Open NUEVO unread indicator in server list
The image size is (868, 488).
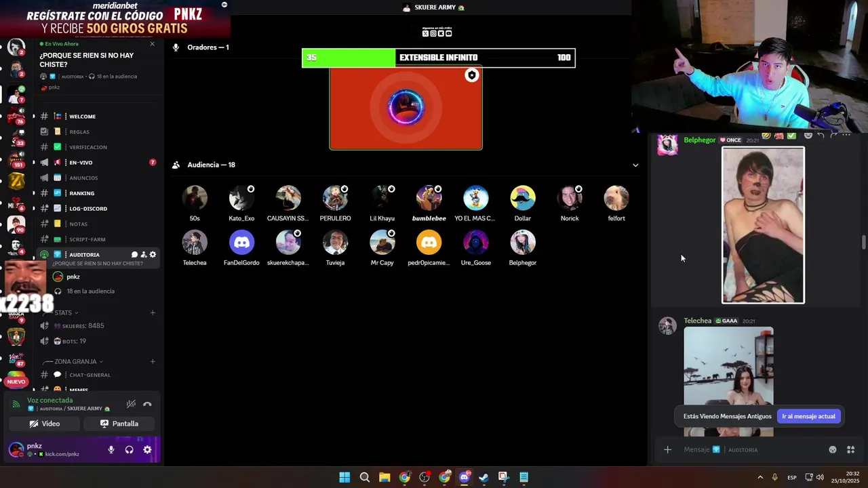pyautogui.click(x=16, y=382)
